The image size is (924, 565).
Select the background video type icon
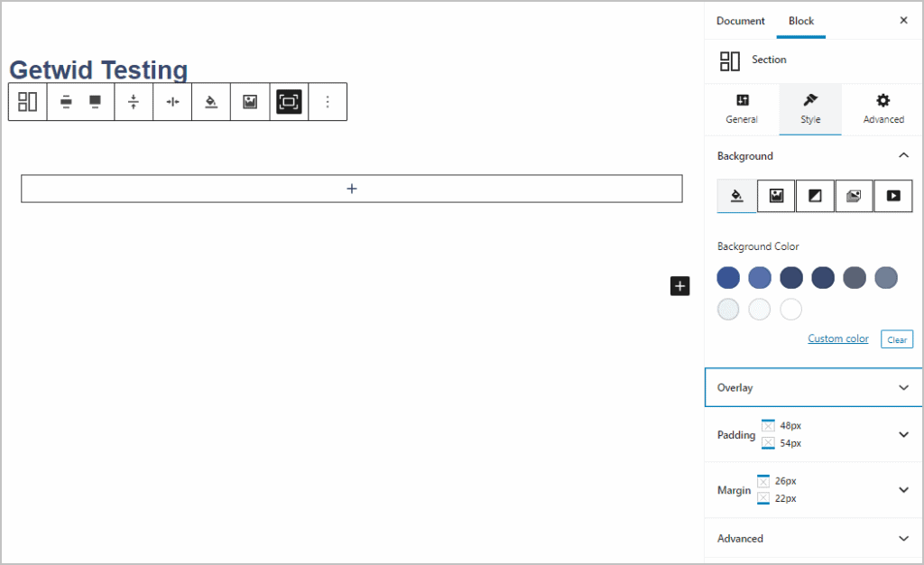click(893, 196)
